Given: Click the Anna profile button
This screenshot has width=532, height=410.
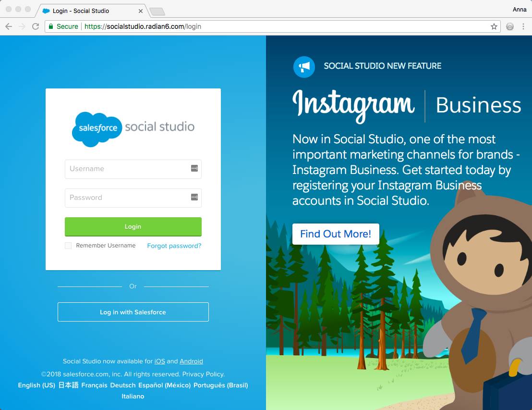Looking at the screenshot, I should click(x=520, y=10).
